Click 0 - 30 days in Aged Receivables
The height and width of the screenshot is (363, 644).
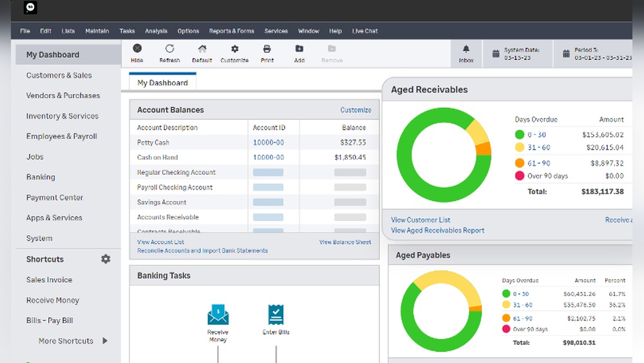click(x=537, y=134)
